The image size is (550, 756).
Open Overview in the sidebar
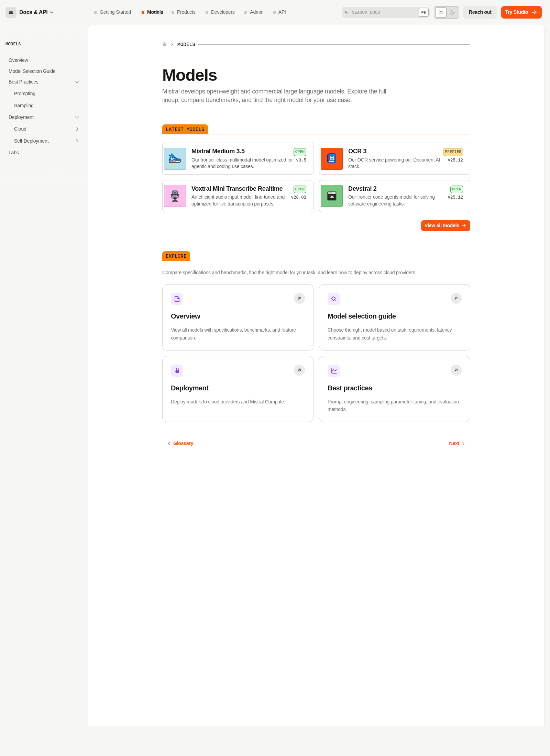18,60
